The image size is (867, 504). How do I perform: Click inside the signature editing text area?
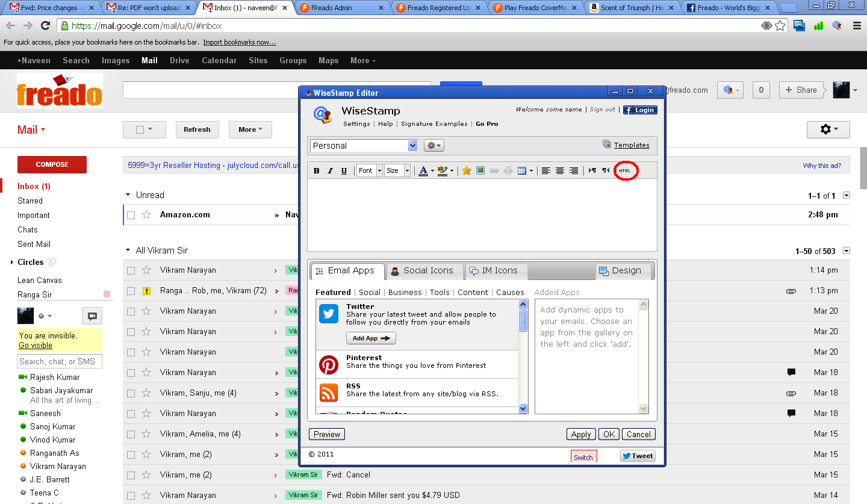coord(482,215)
